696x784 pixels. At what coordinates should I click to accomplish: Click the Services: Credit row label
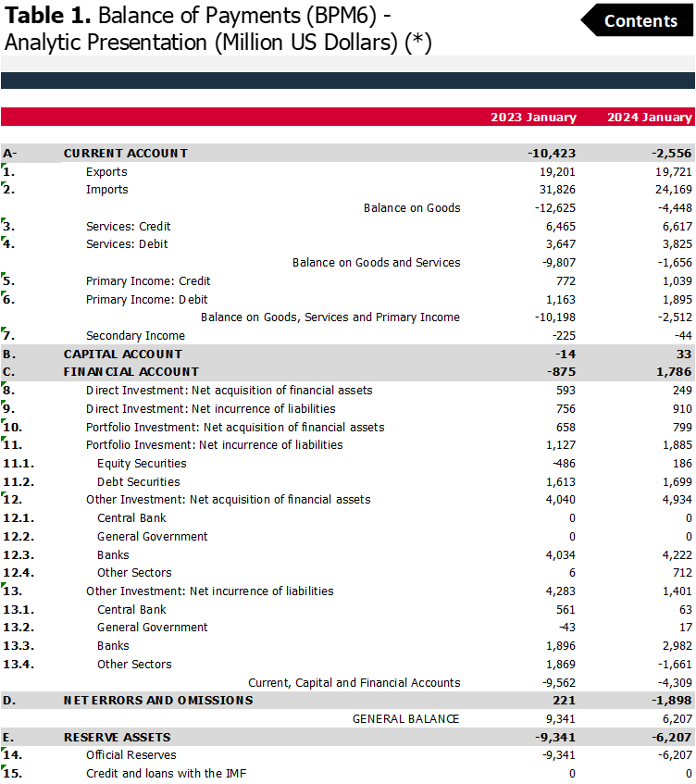pyautogui.click(x=128, y=227)
